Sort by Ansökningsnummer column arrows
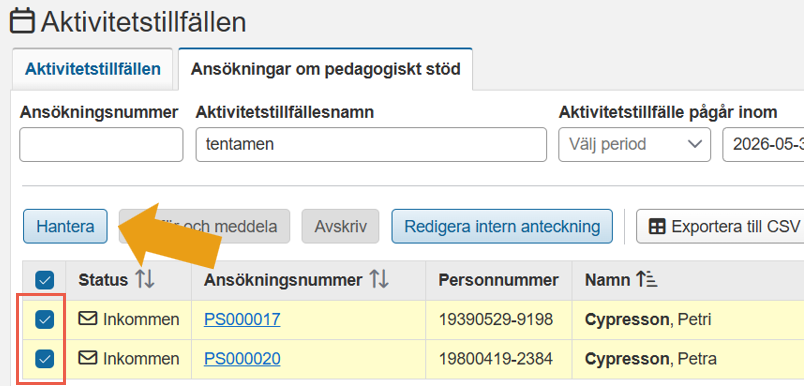Viewport: 804px width, 386px height. coord(379,280)
